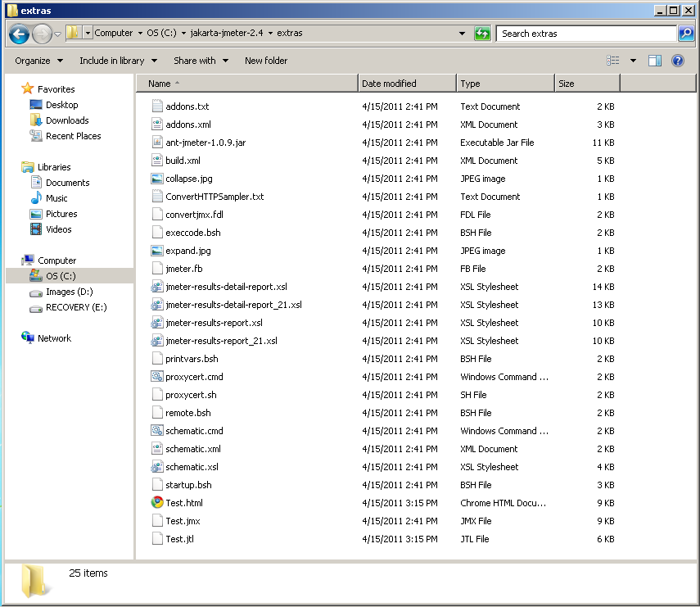This screenshot has width=700, height=607.
Task: Navigate to jakarta-jmeter-2.4 in breadcrumb
Action: click(x=227, y=33)
